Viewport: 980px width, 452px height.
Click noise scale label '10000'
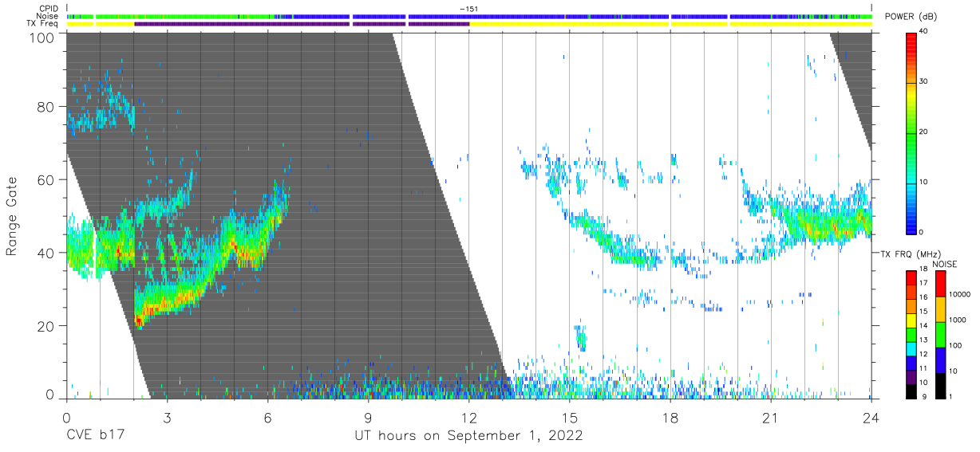pyautogui.click(x=960, y=294)
